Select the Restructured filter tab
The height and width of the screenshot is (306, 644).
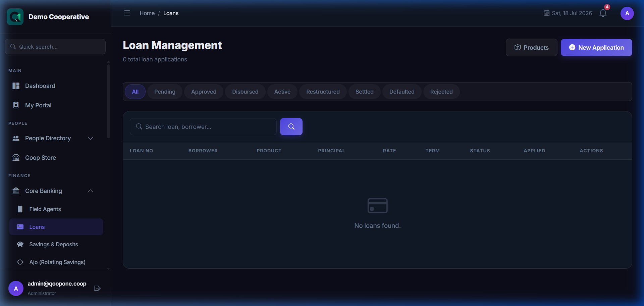click(x=323, y=92)
